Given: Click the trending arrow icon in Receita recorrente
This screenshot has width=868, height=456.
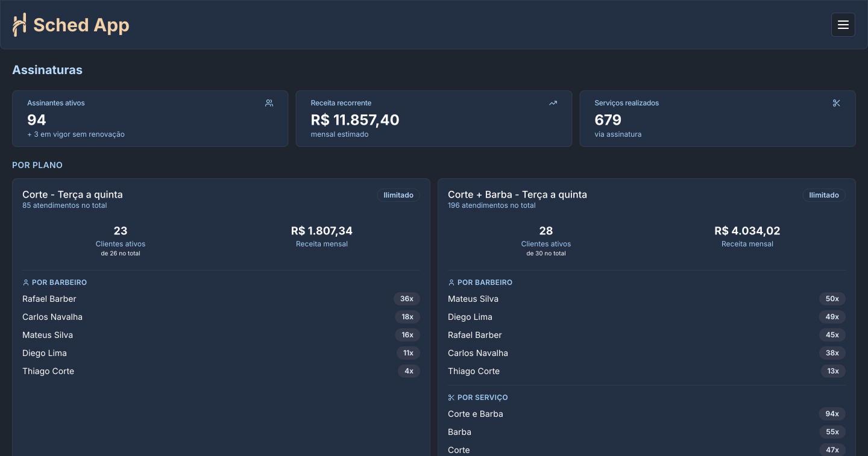Looking at the screenshot, I should (x=553, y=103).
